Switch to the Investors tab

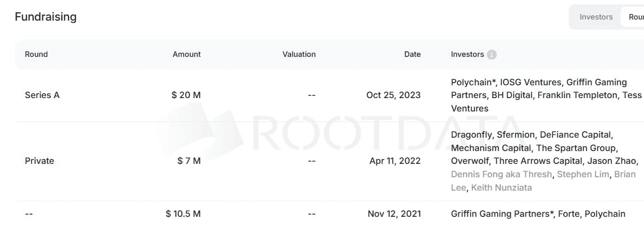click(595, 17)
